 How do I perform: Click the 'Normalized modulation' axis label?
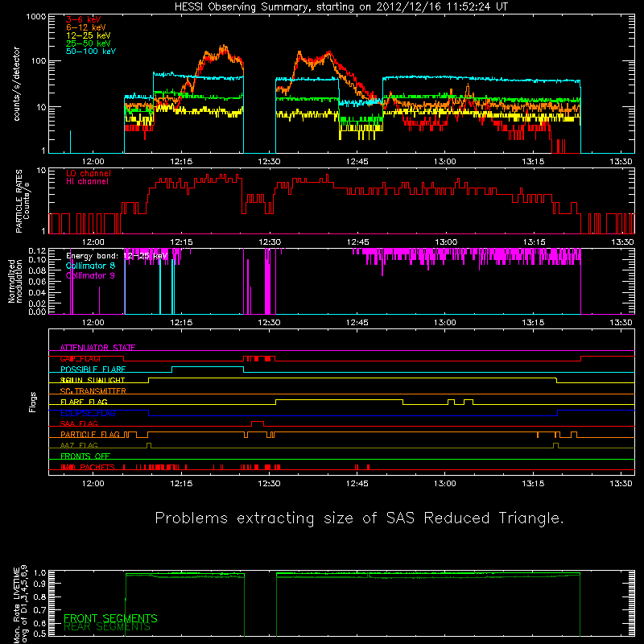[x=14, y=281]
